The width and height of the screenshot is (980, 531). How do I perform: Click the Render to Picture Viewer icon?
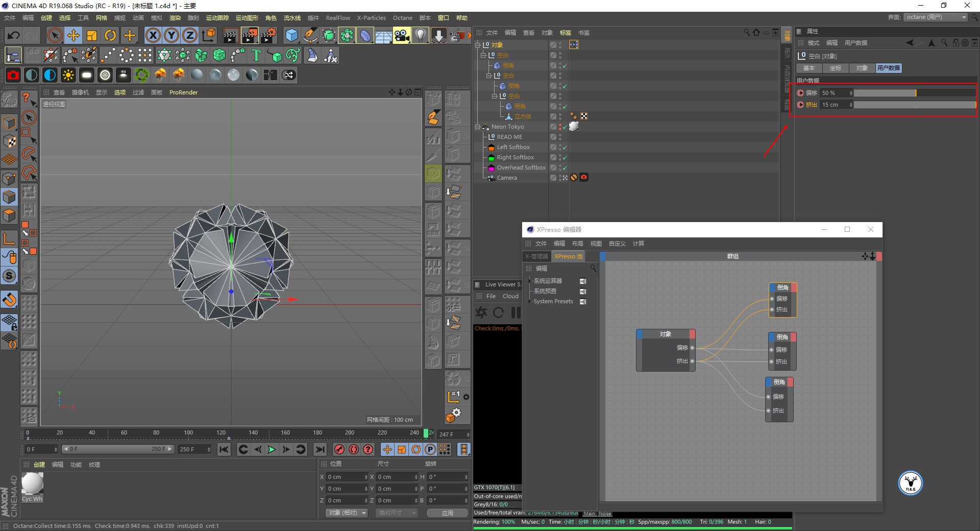250,35
